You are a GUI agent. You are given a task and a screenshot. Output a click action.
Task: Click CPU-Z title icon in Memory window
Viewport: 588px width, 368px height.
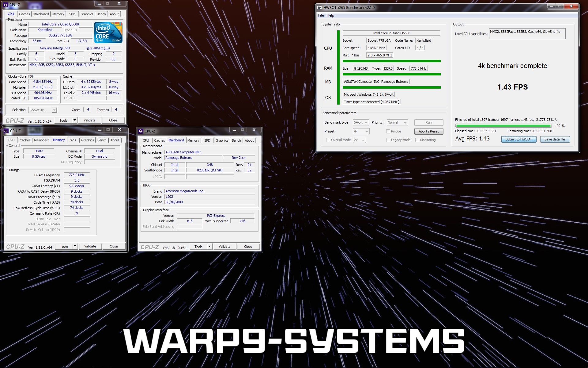6,131
